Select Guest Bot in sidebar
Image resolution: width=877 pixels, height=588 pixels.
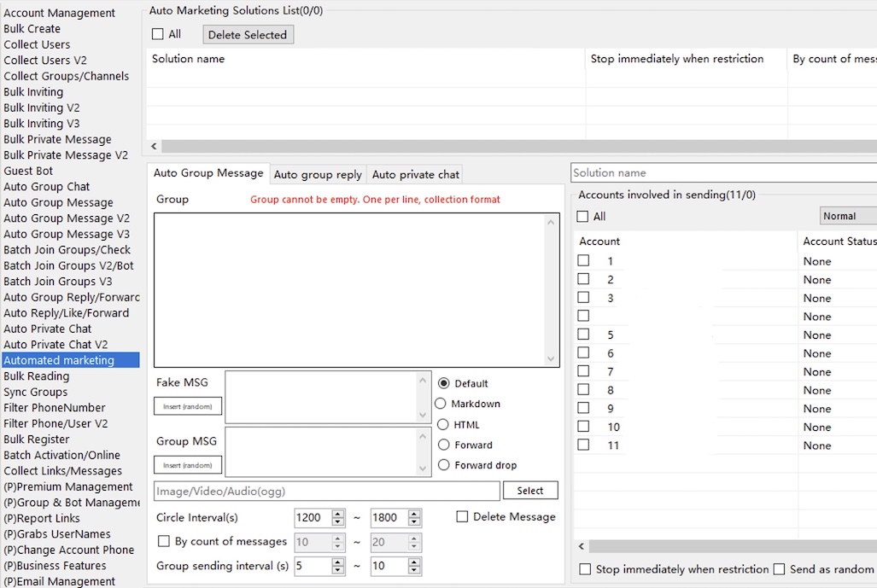28,171
